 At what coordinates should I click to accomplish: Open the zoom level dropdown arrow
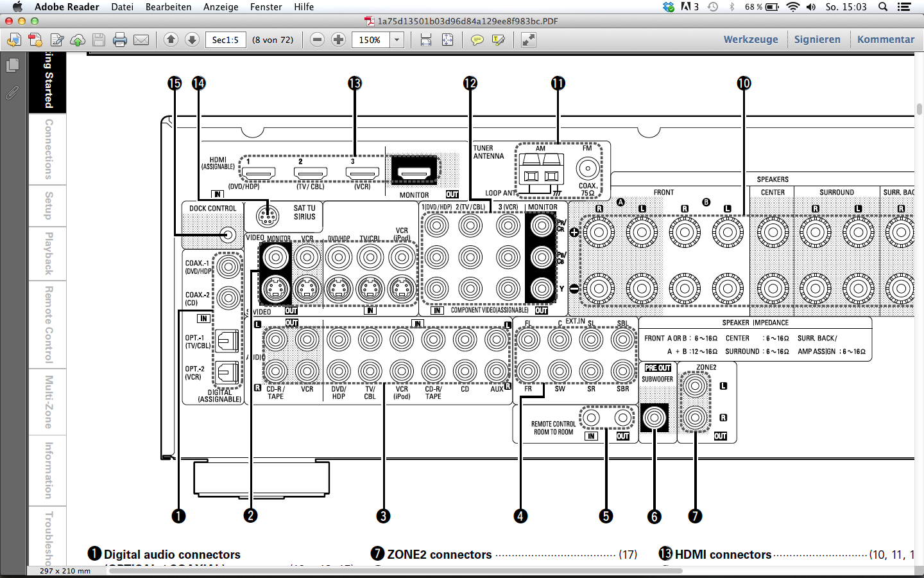[397, 40]
